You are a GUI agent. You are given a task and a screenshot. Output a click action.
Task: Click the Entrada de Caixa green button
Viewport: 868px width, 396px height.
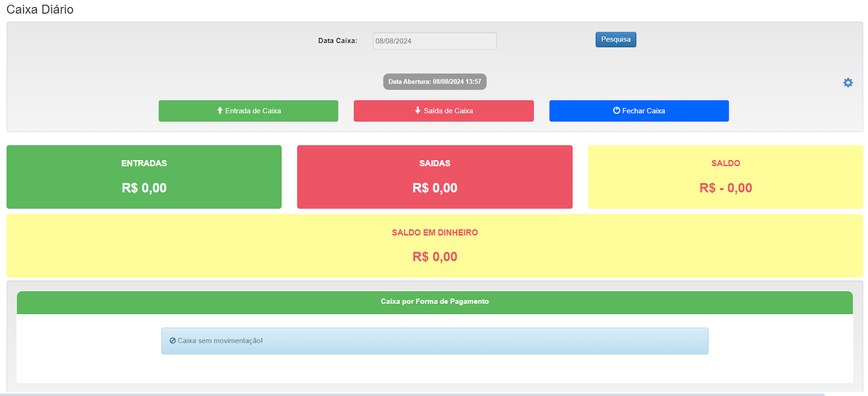point(248,111)
